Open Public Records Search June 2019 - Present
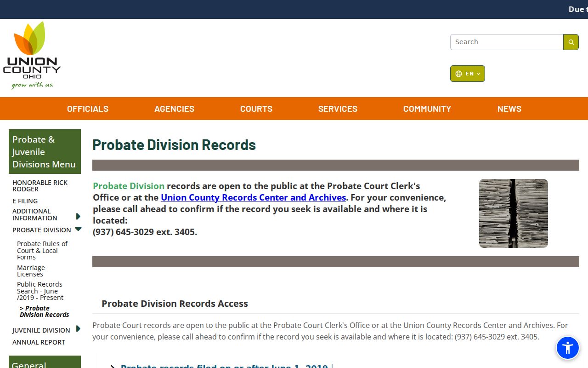The image size is (588, 368). pos(40,291)
